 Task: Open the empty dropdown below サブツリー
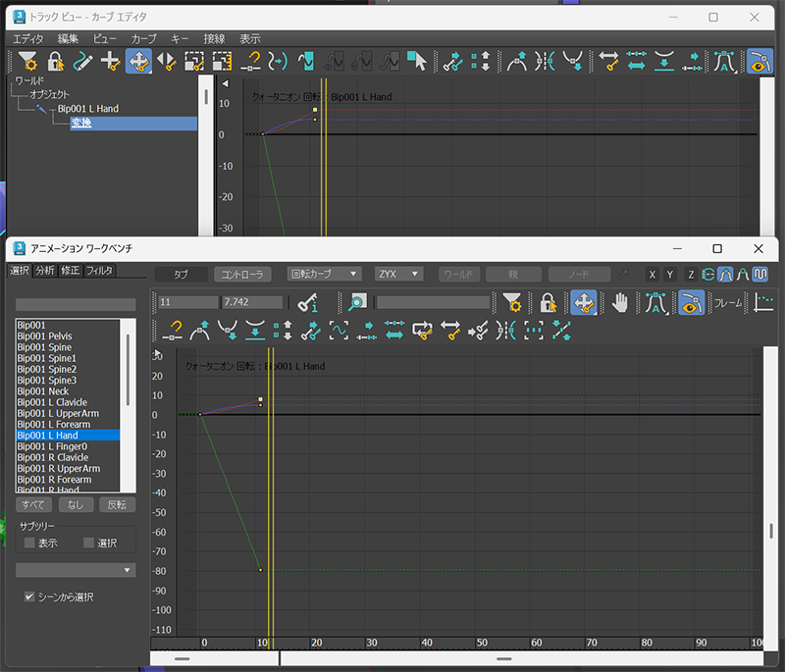(x=76, y=570)
